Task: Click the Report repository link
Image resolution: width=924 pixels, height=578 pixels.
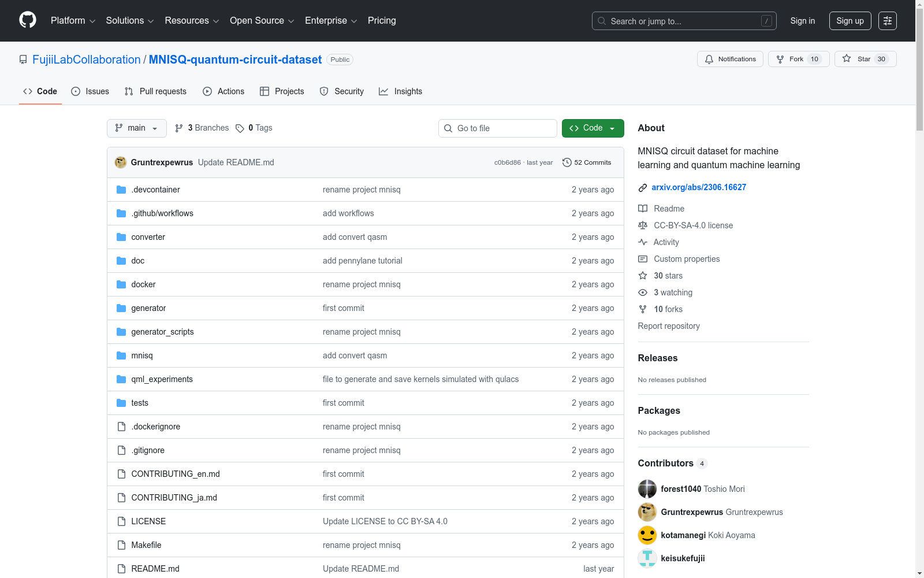Action: (669, 326)
